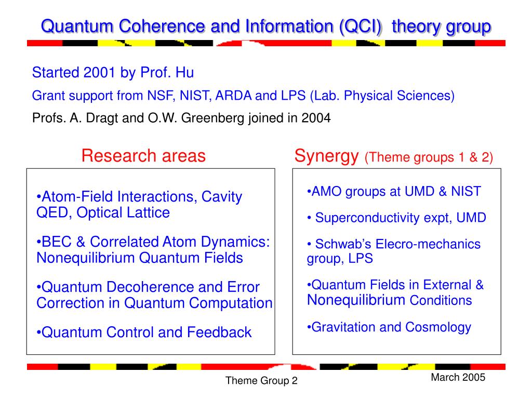Click the 'Theme Group 2' footer text
This screenshot has width=532, height=399.
point(261,381)
